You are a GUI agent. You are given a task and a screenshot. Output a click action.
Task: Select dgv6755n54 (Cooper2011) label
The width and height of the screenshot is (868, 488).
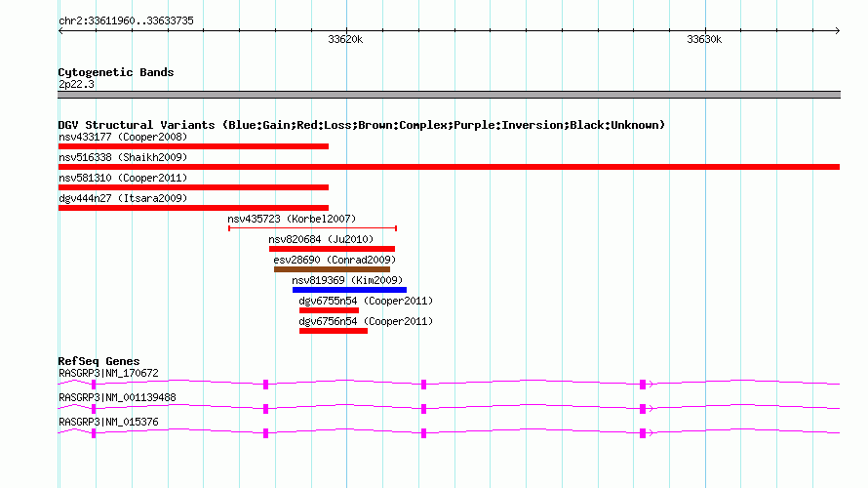pos(366,301)
